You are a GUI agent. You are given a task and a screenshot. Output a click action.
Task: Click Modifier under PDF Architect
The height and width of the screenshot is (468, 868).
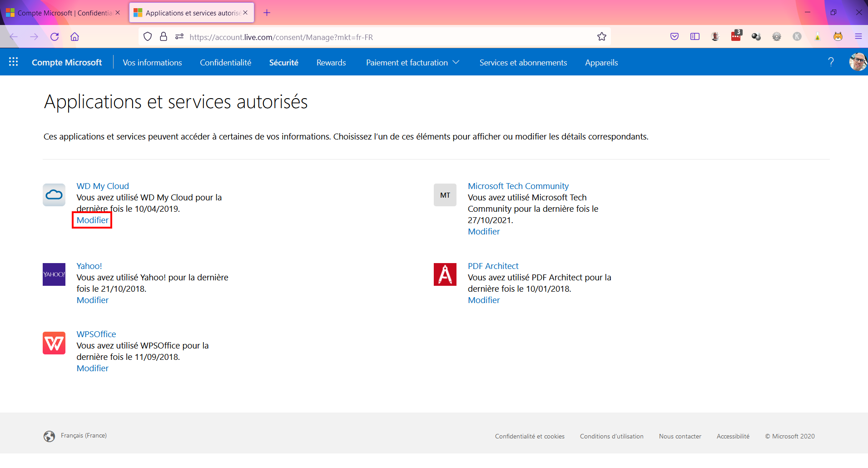click(x=484, y=300)
